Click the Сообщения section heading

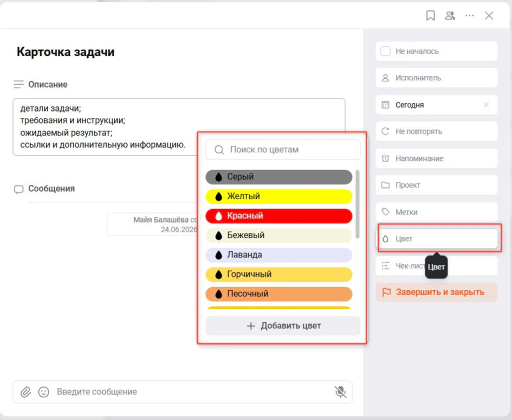[x=51, y=189]
